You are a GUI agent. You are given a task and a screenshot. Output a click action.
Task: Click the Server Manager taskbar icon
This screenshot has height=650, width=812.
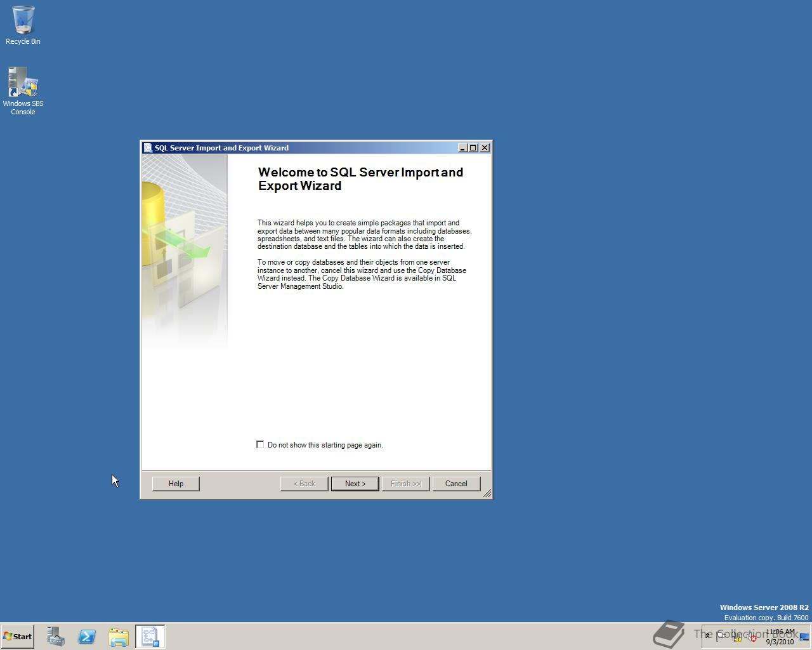pyautogui.click(x=56, y=637)
